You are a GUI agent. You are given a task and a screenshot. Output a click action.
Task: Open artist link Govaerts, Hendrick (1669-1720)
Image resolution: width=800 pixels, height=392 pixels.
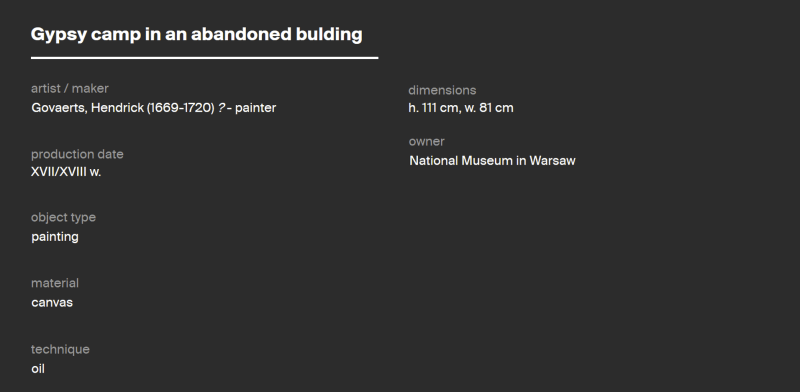[x=123, y=108]
